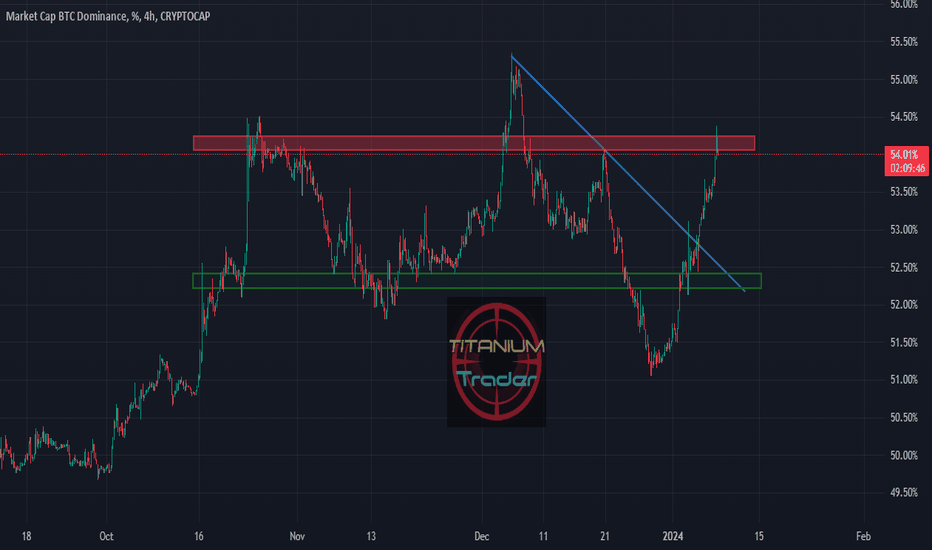Screen dimensions: 932x550
Task: Click the 49.50% price axis label
Action: click(x=903, y=492)
